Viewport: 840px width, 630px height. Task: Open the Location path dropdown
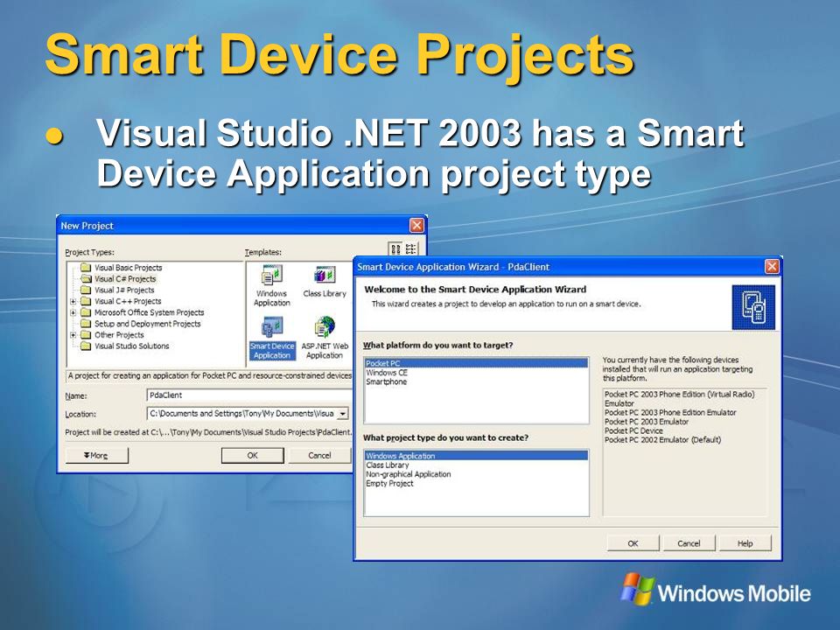343,414
